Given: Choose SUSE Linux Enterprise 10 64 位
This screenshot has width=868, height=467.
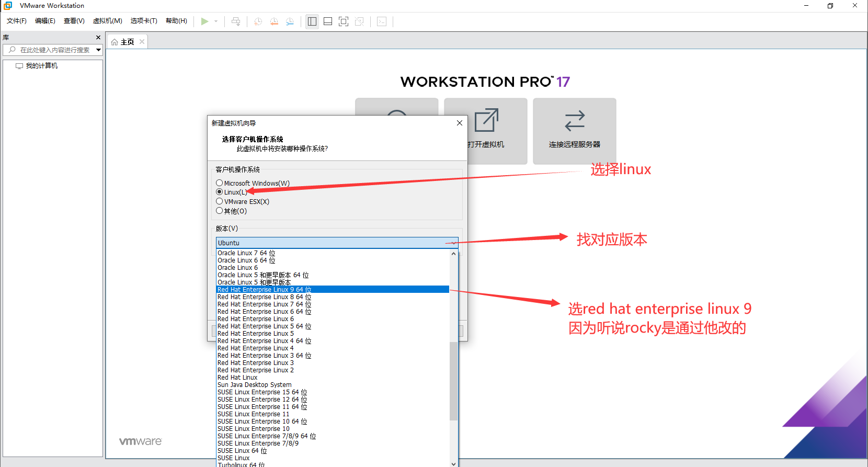Looking at the screenshot, I should [333, 422].
